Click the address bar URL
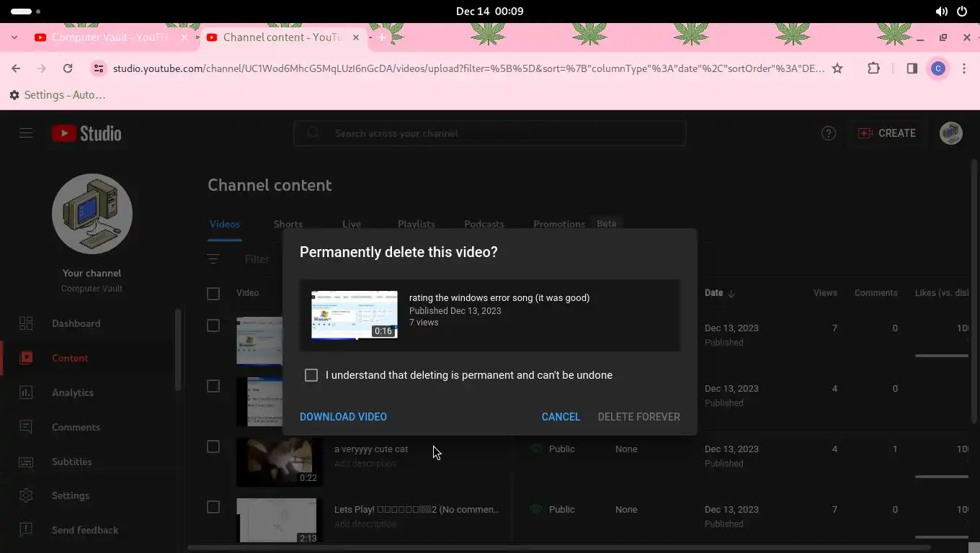The image size is (980, 553). 468,68
